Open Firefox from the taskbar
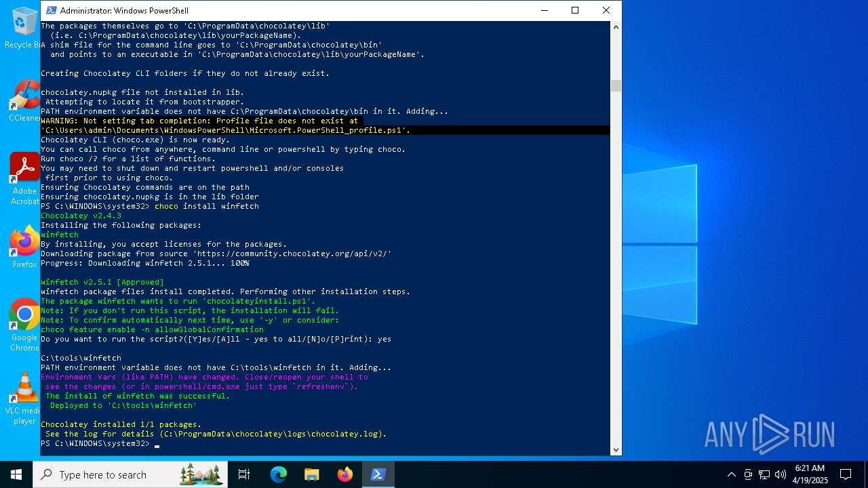Viewport: 868px width, 488px height. (345, 474)
